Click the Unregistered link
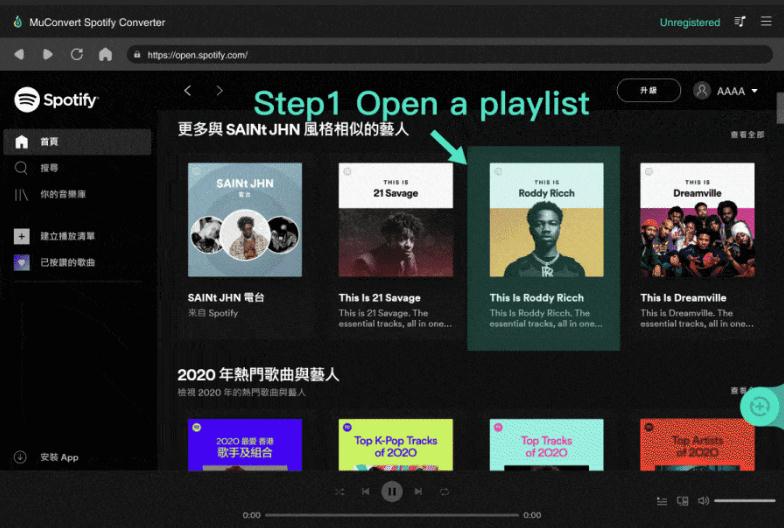 pos(689,22)
